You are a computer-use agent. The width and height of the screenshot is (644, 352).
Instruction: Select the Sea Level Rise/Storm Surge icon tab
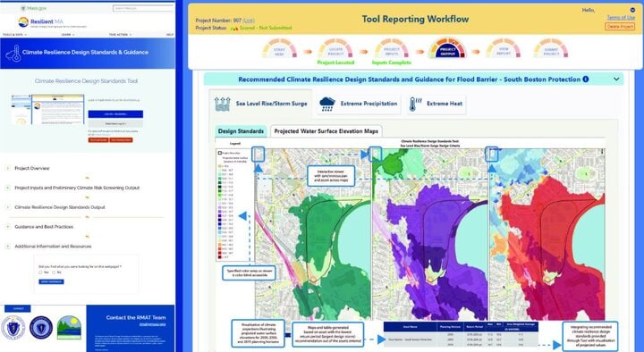[260, 104]
